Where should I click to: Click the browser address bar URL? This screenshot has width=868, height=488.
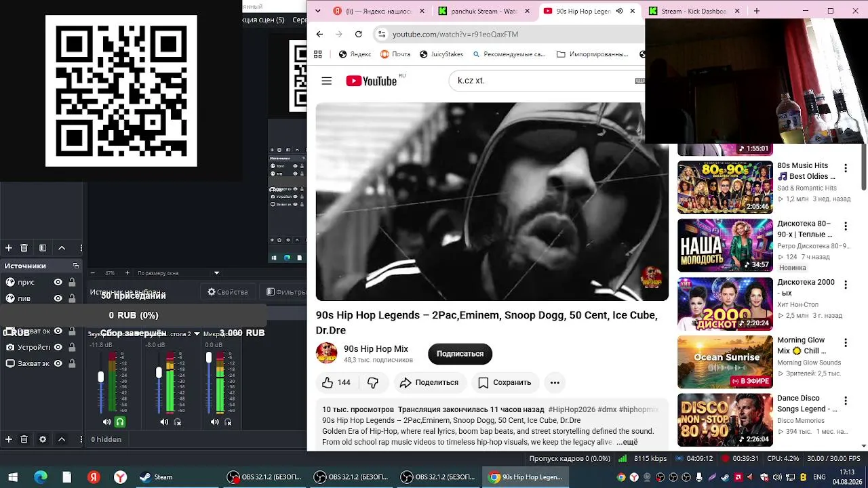(x=455, y=34)
